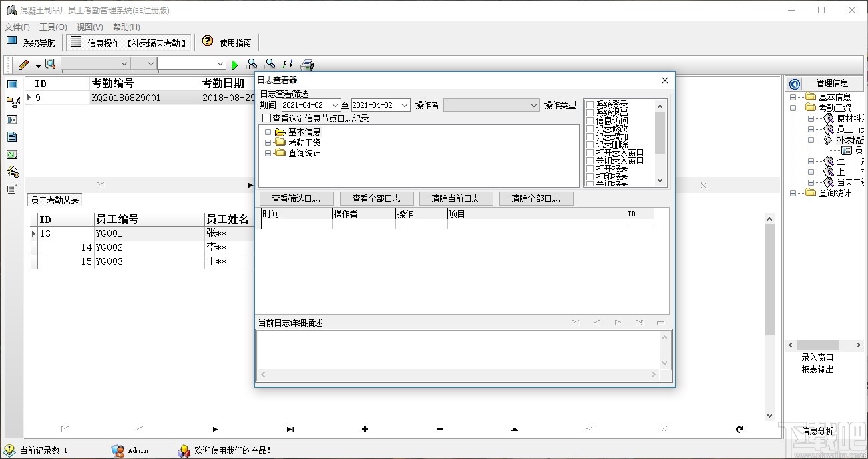
Task: Open the print icon on the toolbar
Action: pos(306,64)
